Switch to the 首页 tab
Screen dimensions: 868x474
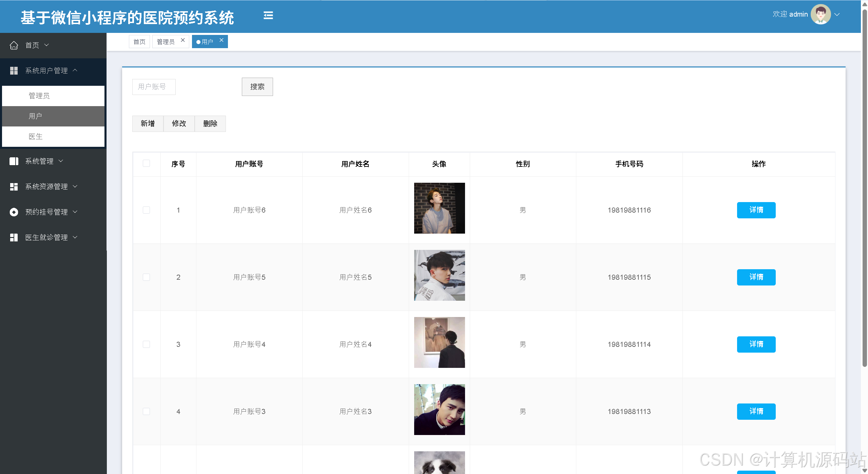coord(139,42)
